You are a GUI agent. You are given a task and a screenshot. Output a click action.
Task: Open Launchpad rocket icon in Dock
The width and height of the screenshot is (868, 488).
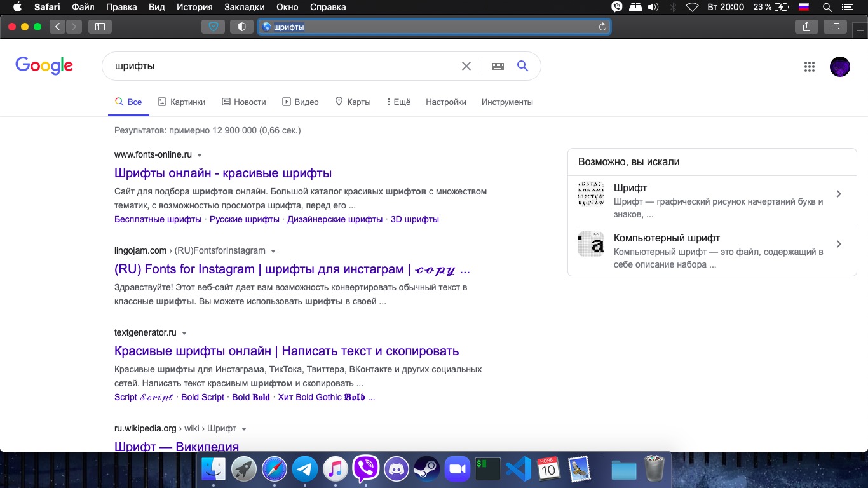(x=243, y=470)
